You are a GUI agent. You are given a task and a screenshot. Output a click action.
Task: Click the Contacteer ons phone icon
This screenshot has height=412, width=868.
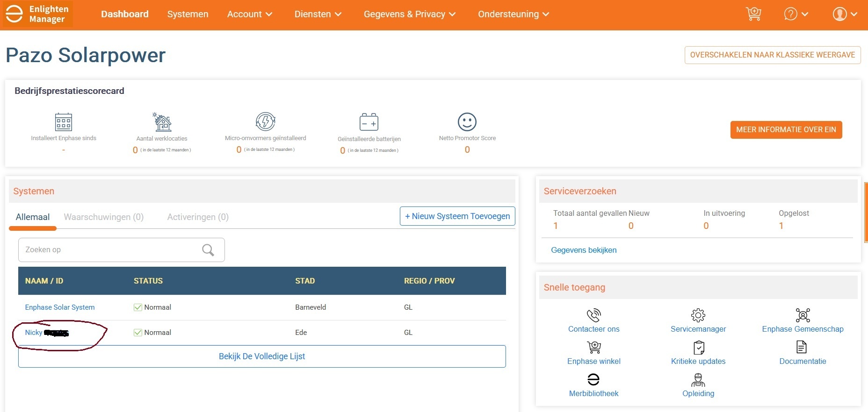pyautogui.click(x=594, y=315)
